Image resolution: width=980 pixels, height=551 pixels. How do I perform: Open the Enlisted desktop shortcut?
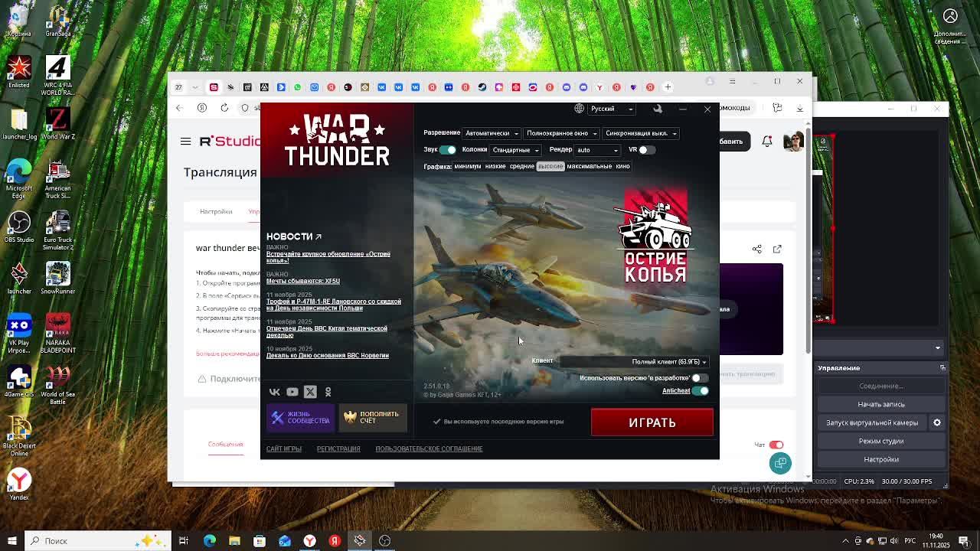tap(19, 72)
